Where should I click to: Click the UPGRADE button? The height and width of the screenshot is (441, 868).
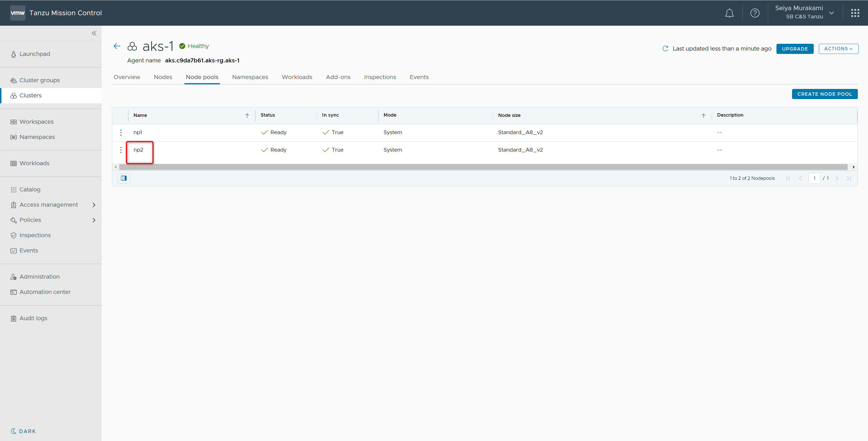[795, 49]
